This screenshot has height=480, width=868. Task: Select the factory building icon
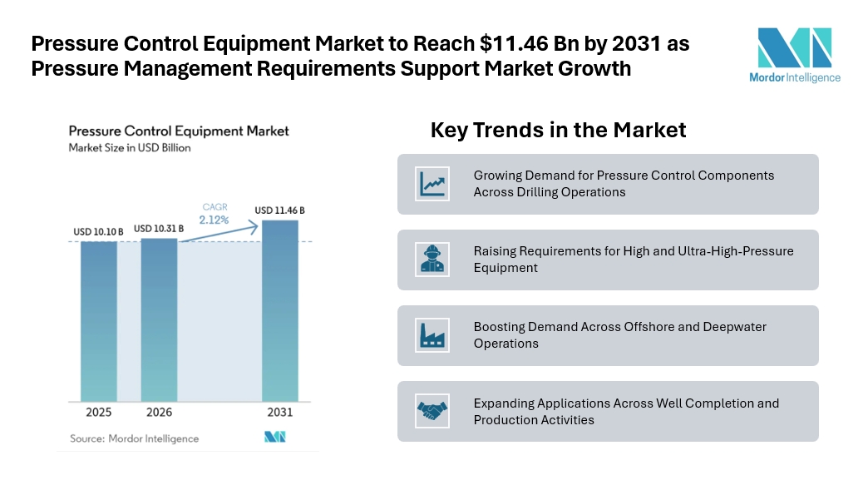(432, 335)
